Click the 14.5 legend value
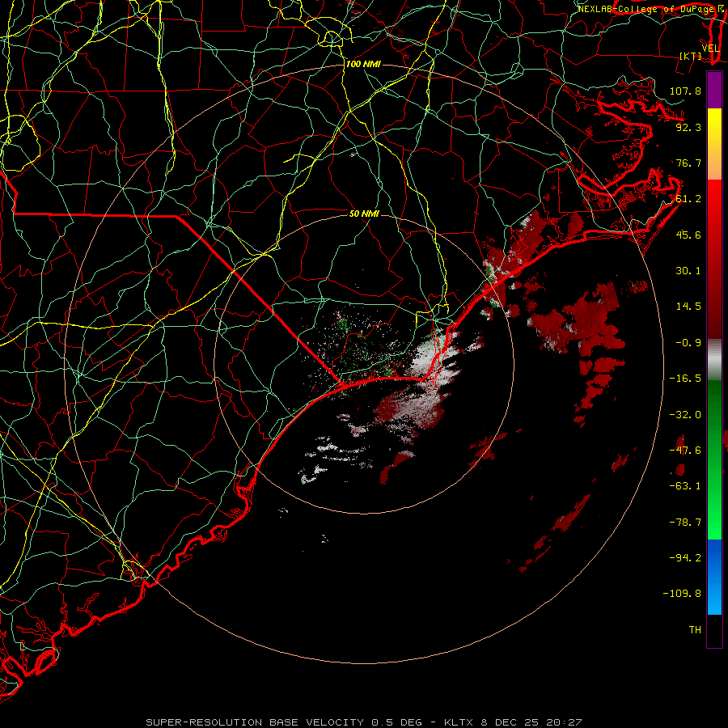 tap(688, 307)
